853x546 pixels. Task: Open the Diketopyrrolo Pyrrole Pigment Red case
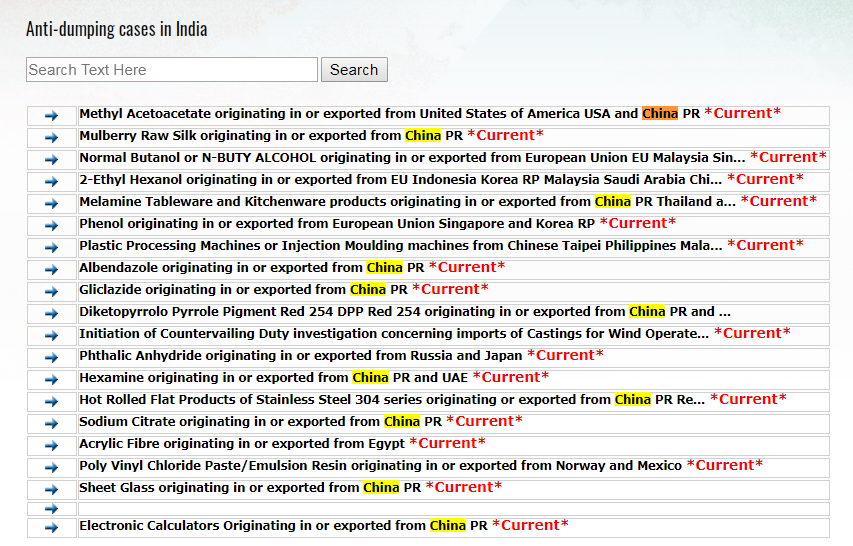point(404,312)
